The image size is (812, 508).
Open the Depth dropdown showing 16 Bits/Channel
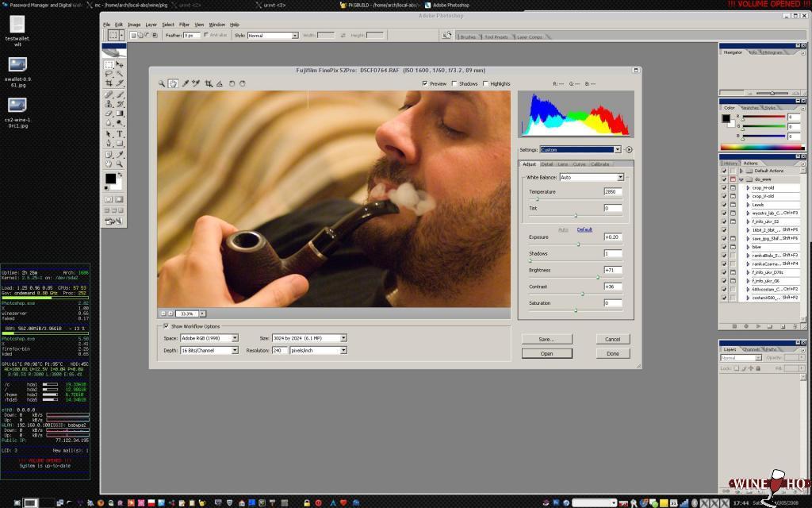[x=209, y=350]
